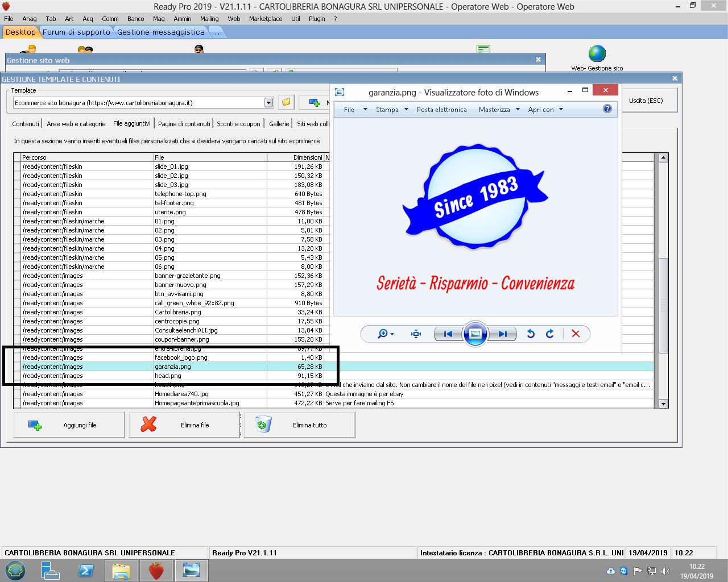Go to previous photo in viewer
This screenshot has width=728, height=582.
pyautogui.click(x=448, y=334)
